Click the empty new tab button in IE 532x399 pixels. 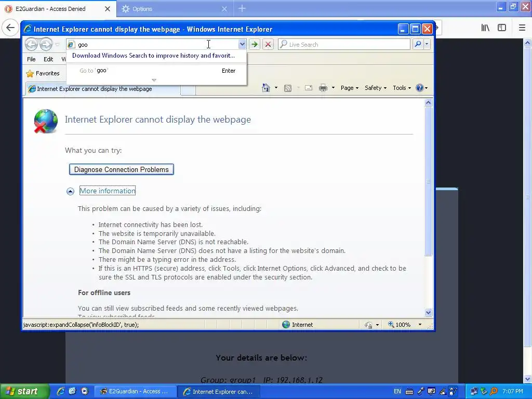pos(188,90)
